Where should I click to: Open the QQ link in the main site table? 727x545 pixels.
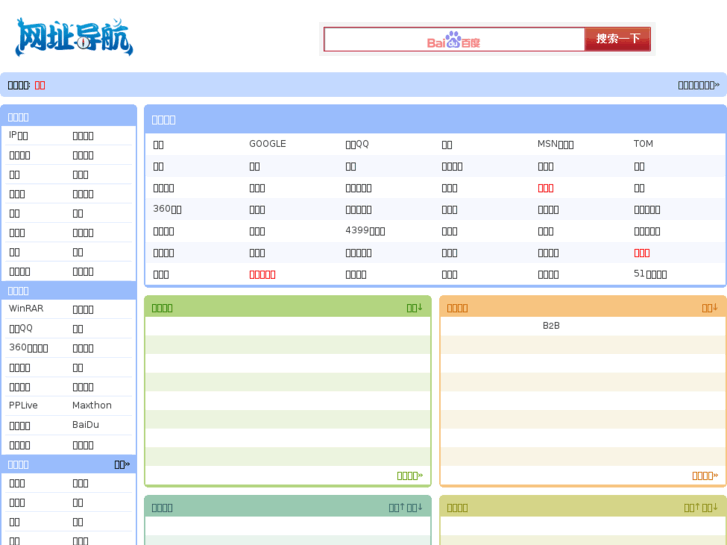357,144
